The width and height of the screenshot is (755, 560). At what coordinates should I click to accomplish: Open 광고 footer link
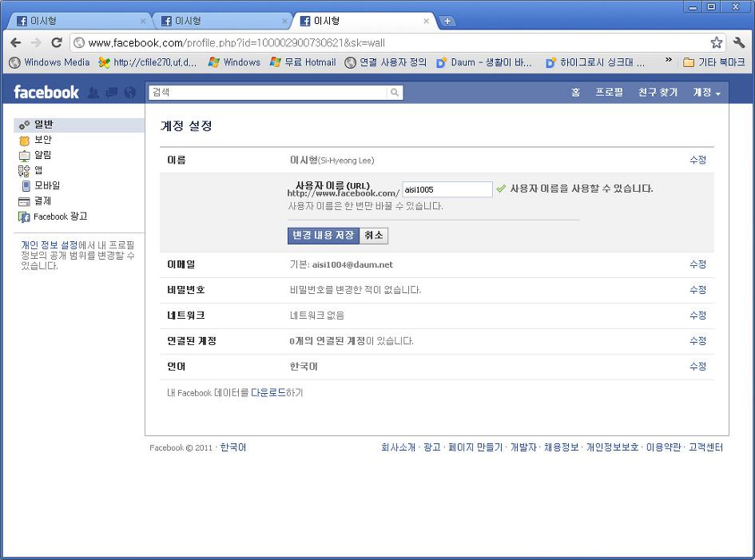(432, 448)
